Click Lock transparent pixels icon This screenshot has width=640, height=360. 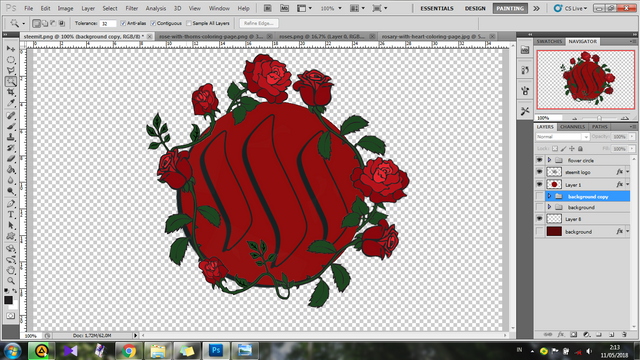click(x=555, y=149)
